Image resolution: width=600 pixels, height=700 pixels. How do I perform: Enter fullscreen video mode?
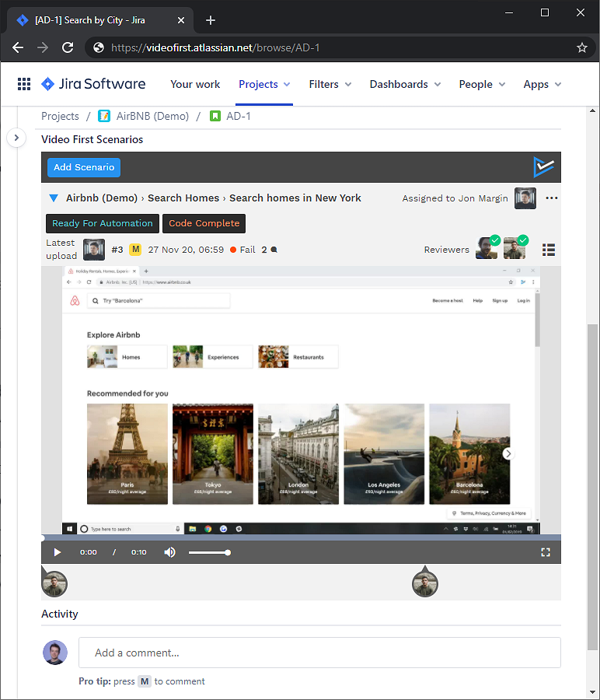[x=546, y=552]
